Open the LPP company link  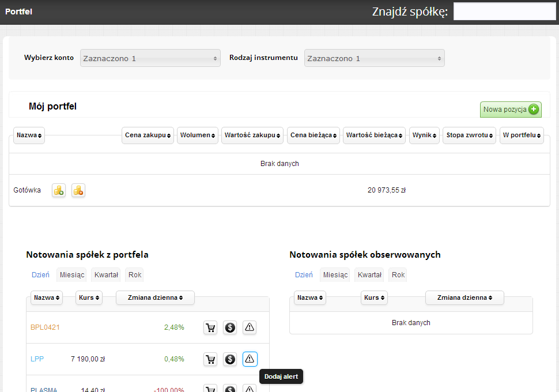37,359
